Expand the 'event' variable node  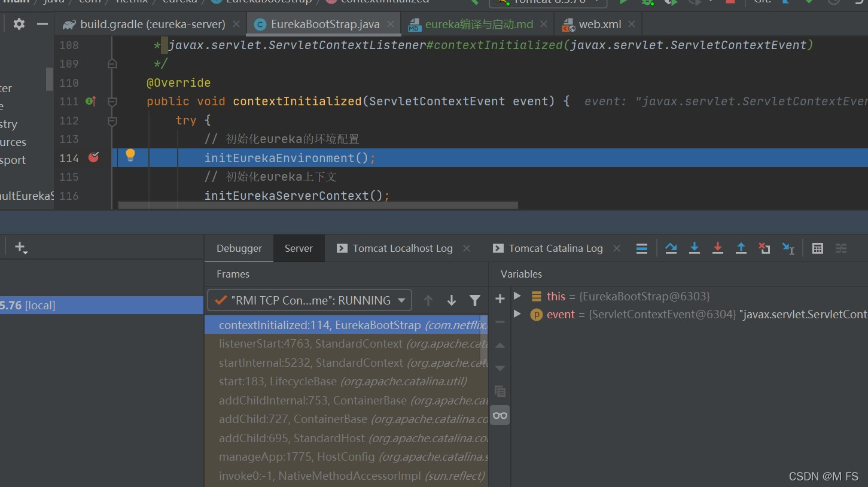coord(517,314)
